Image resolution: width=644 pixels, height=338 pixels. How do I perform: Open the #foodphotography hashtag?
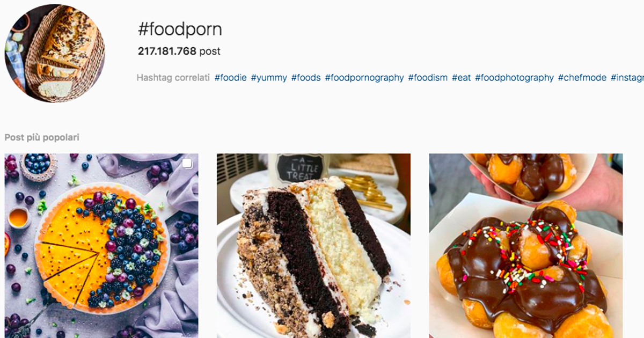tap(514, 78)
